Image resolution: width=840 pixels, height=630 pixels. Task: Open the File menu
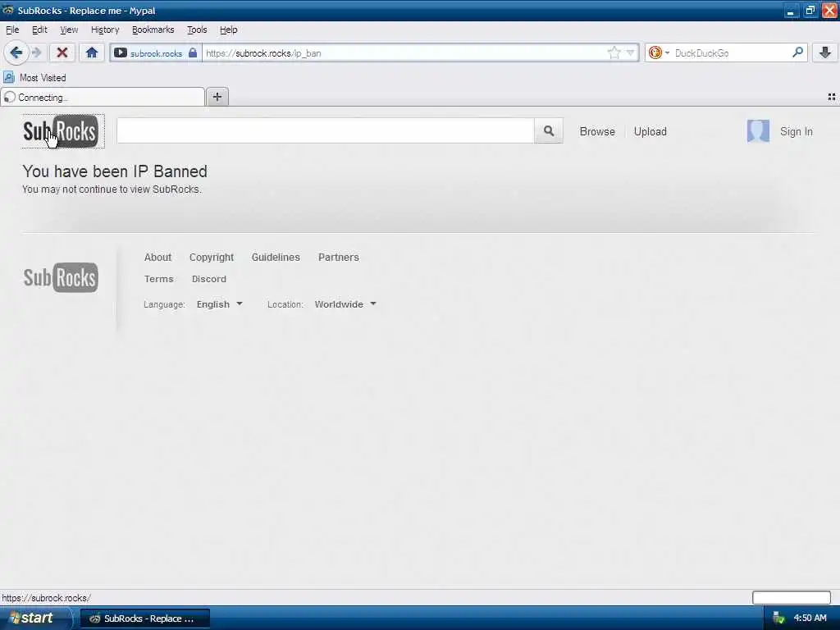(x=12, y=30)
